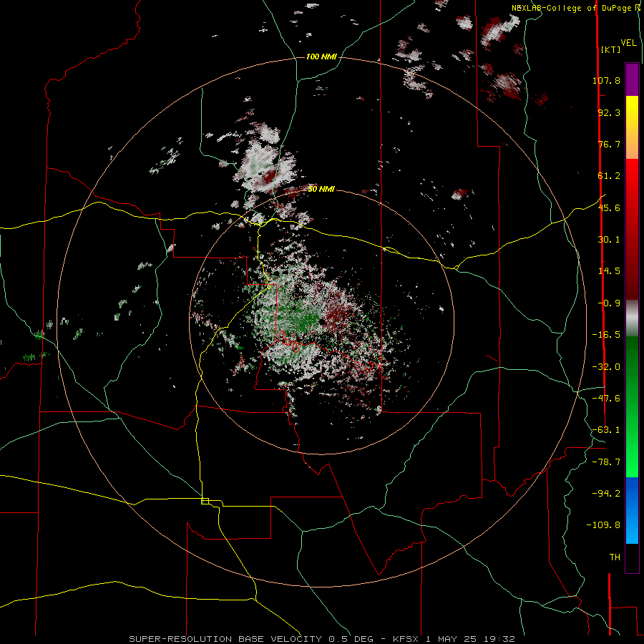Screen dimensions: 644x644
Task: Click the [KT] units label
Action: (x=610, y=49)
